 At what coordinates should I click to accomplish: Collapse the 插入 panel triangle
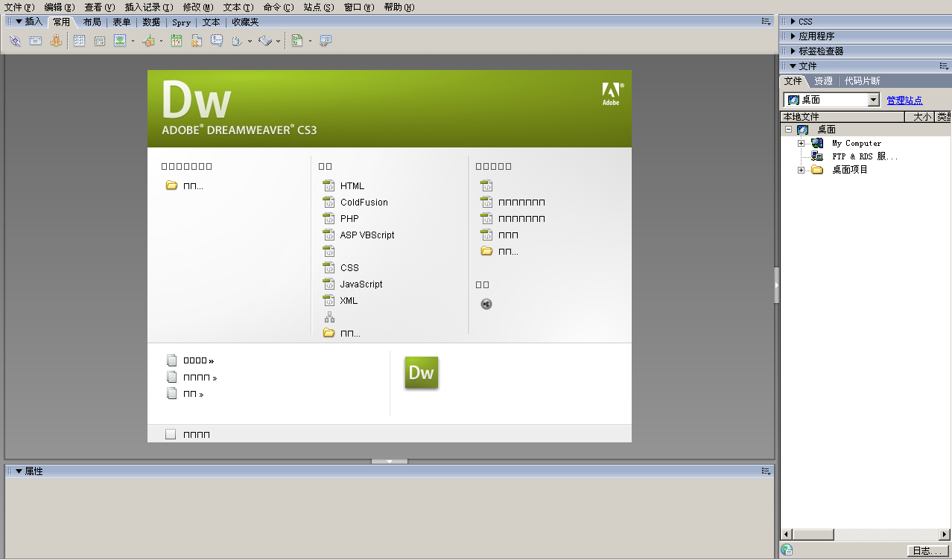pyautogui.click(x=19, y=22)
